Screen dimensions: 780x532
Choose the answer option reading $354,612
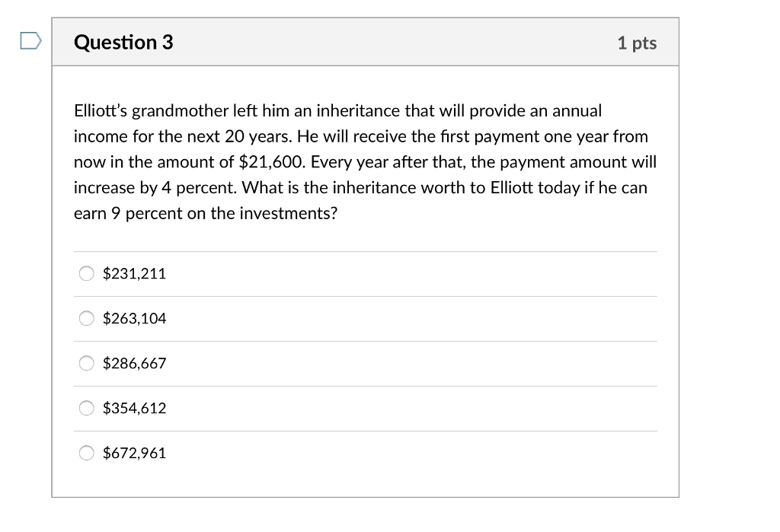134,409
